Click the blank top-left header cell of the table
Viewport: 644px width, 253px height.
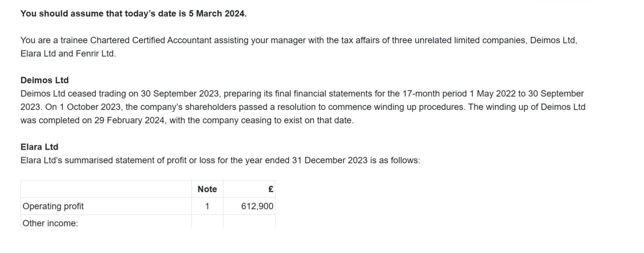tap(106, 189)
